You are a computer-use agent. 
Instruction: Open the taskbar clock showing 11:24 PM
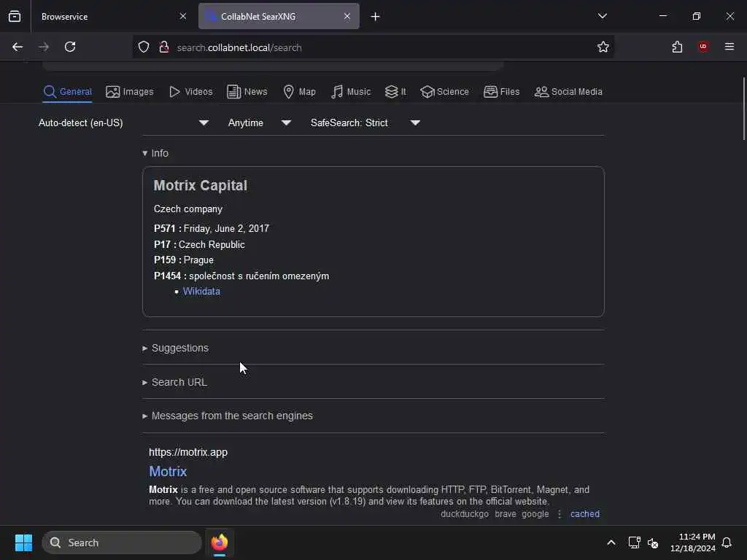coord(693,542)
